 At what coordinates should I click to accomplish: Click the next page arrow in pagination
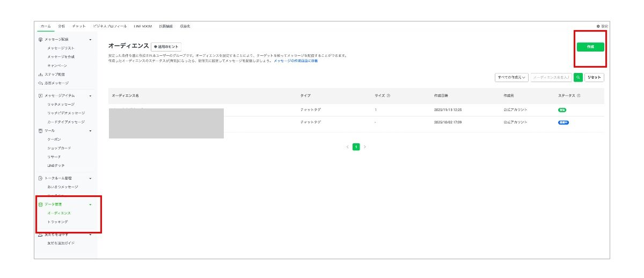(365, 147)
